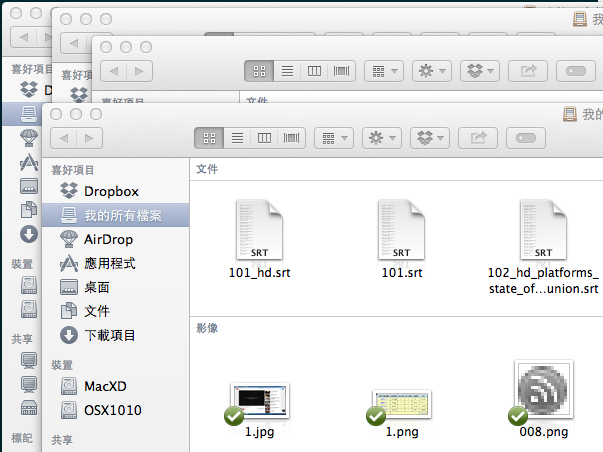Click the edit tags toolbar button

(x=527, y=137)
